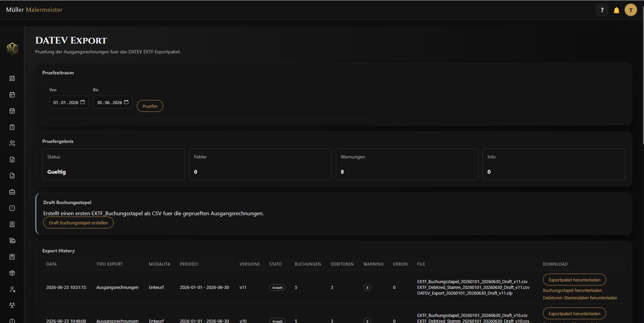
Task: Open the document-with-checkmark sidebar icon
Action: (12, 176)
